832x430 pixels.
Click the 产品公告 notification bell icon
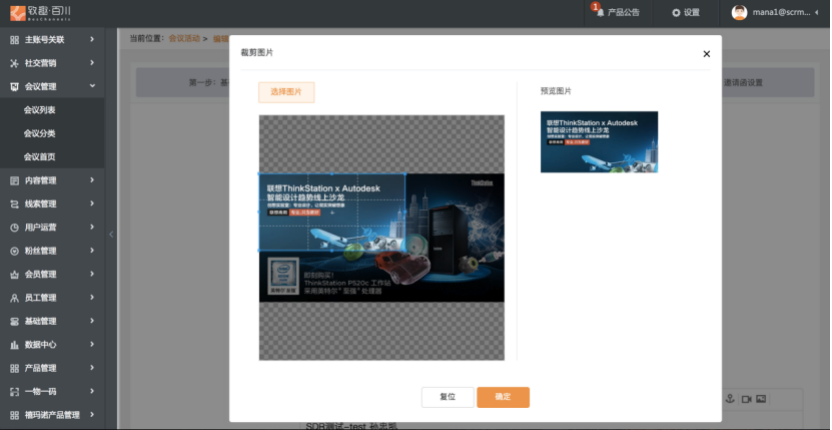pyautogui.click(x=600, y=13)
